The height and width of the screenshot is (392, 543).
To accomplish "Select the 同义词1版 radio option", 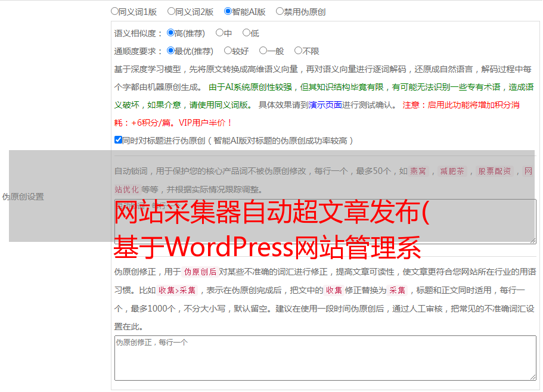I will [114, 11].
